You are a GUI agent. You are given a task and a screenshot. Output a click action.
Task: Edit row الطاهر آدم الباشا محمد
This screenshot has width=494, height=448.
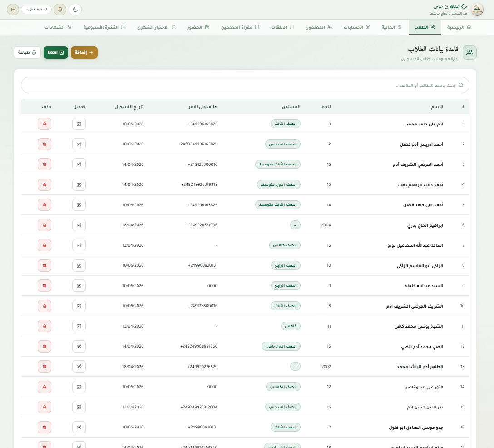(79, 367)
